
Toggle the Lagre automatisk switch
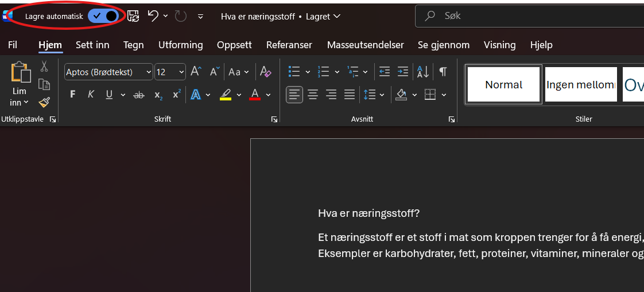point(104,16)
